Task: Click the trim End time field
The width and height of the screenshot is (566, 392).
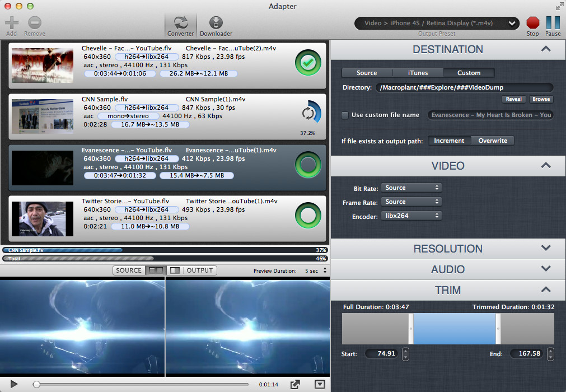Action: point(527,354)
